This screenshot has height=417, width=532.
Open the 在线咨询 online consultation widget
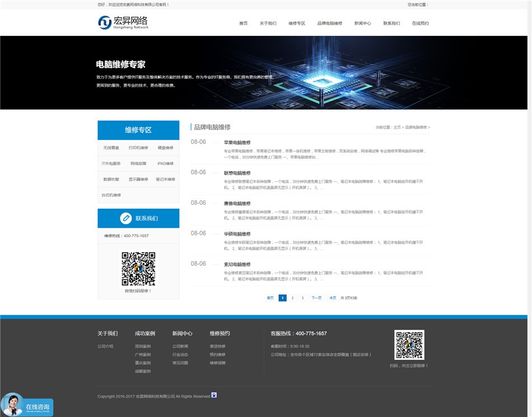tap(28, 406)
